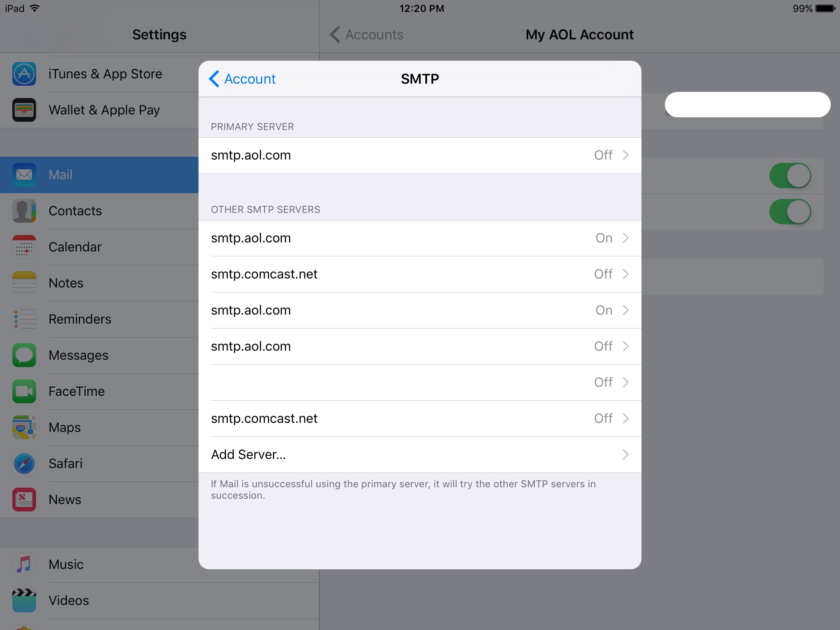Tap the white field at top right
Image resolution: width=840 pixels, height=630 pixels.
(747, 105)
